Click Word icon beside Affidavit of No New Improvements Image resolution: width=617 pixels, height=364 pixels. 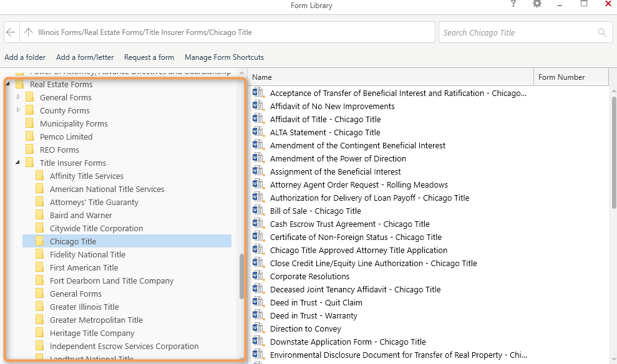258,105
